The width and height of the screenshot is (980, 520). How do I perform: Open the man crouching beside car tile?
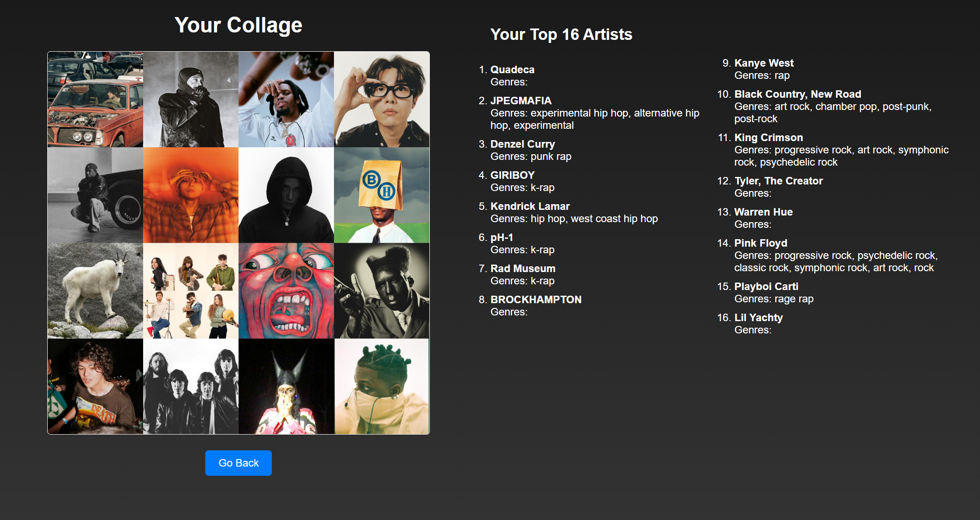[x=95, y=195]
